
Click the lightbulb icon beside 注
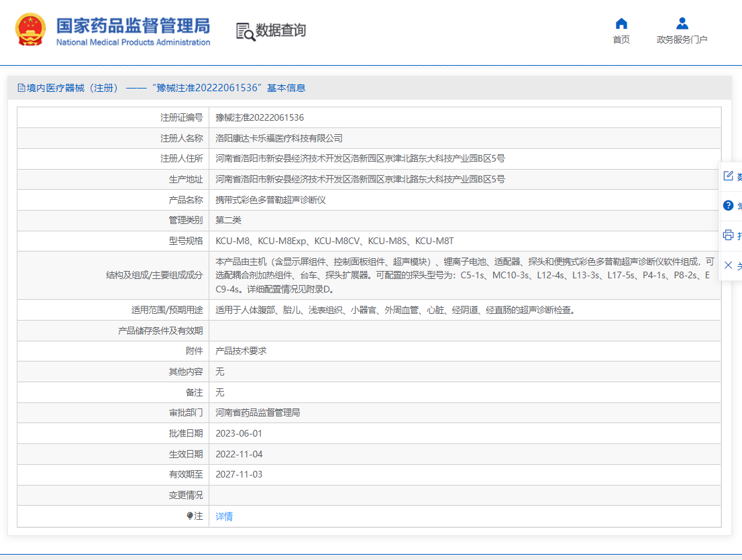(190, 516)
